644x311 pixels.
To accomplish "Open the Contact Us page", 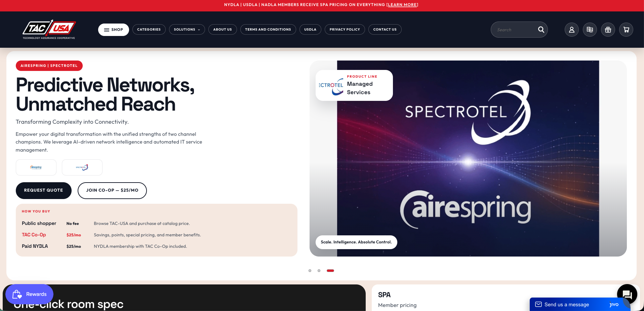I will coord(385,30).
